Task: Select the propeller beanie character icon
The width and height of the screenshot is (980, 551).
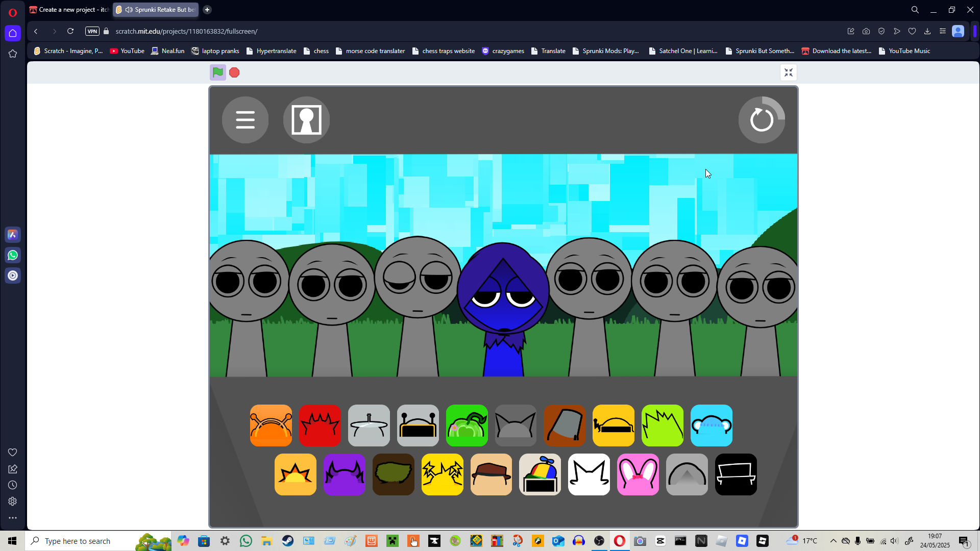Action: coord(540,474)
